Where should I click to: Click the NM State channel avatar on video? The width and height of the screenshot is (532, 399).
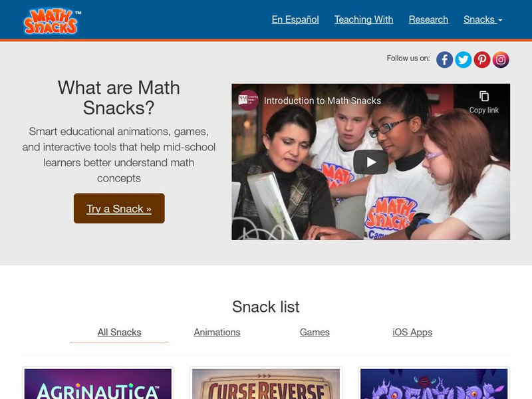248,100
